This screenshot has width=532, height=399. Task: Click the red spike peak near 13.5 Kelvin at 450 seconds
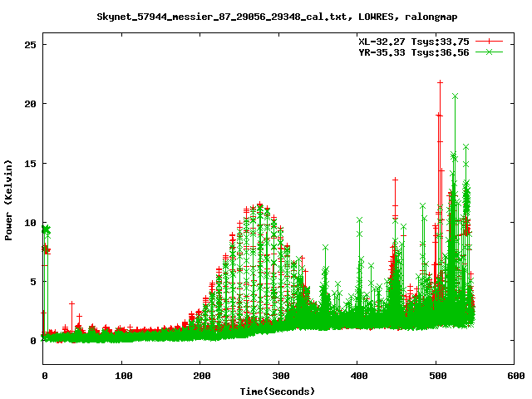396,180
